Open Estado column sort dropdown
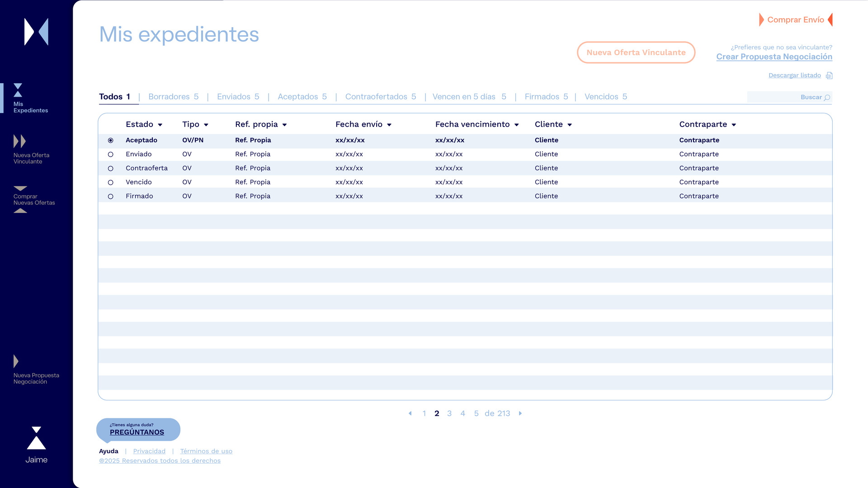This screenshot has height=488, width=868. pos(160,125)
